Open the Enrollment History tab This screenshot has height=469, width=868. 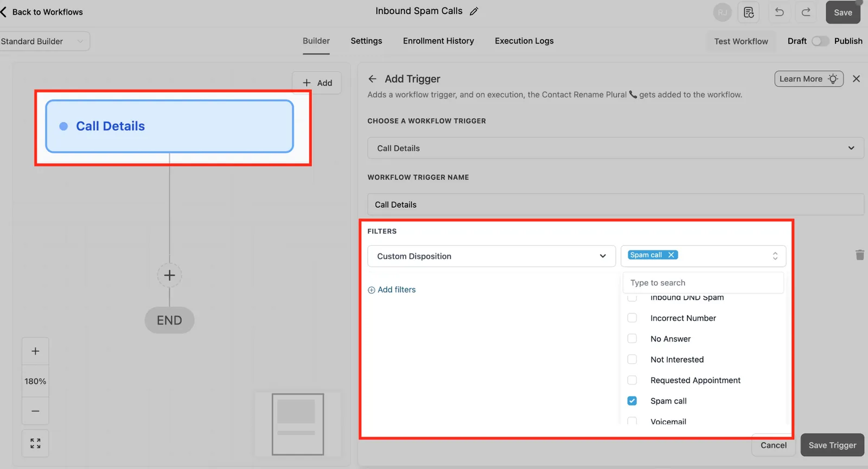(438, 41)
